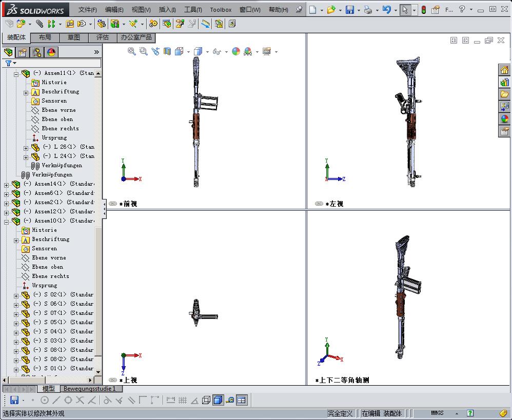
Task: Click the Zoom to Fit magnifier icon
Action: click(x=132, y=51)
